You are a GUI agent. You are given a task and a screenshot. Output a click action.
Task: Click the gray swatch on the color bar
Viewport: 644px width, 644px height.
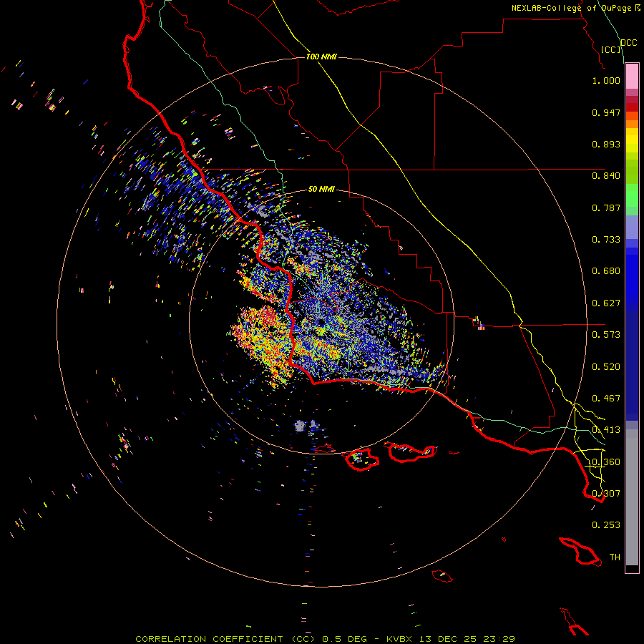click(x=632, y=497)
